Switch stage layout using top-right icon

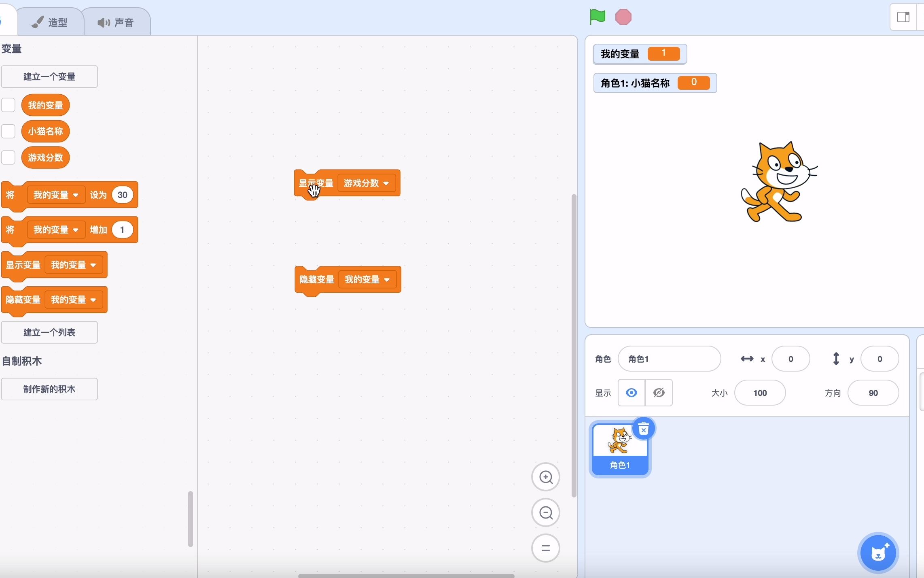pos(903,17)
